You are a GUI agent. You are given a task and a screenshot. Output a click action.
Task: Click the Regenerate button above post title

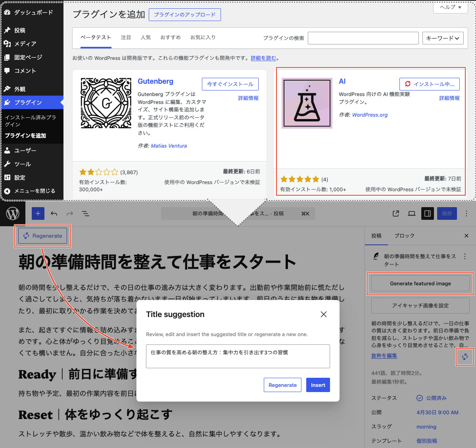tap(43, 236)
